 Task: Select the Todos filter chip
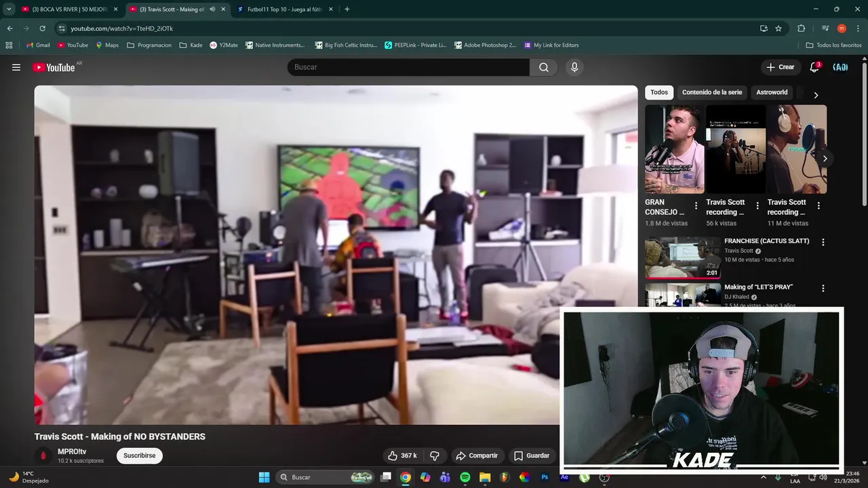tap(659, 92)
